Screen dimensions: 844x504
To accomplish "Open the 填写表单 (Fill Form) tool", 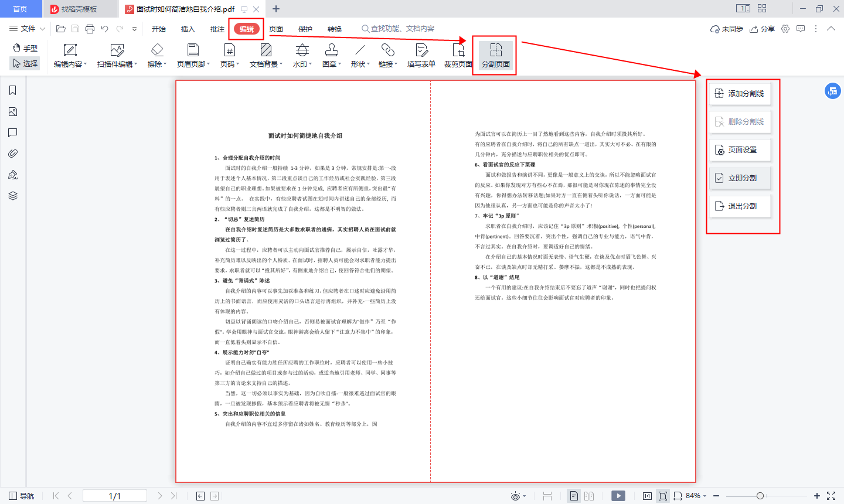I will coord(421,56).
